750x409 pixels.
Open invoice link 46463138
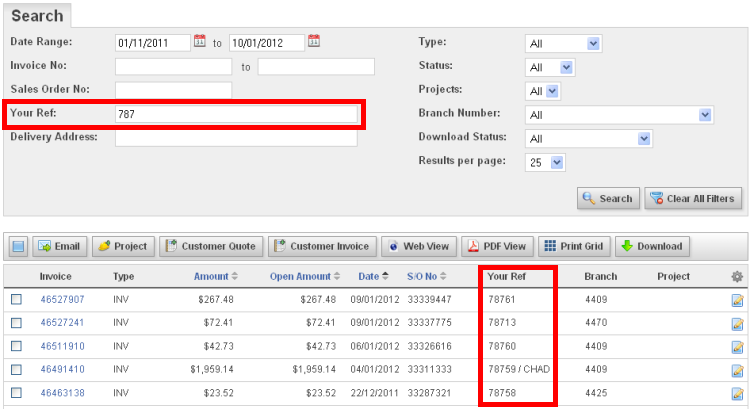(x=62, y=393)
